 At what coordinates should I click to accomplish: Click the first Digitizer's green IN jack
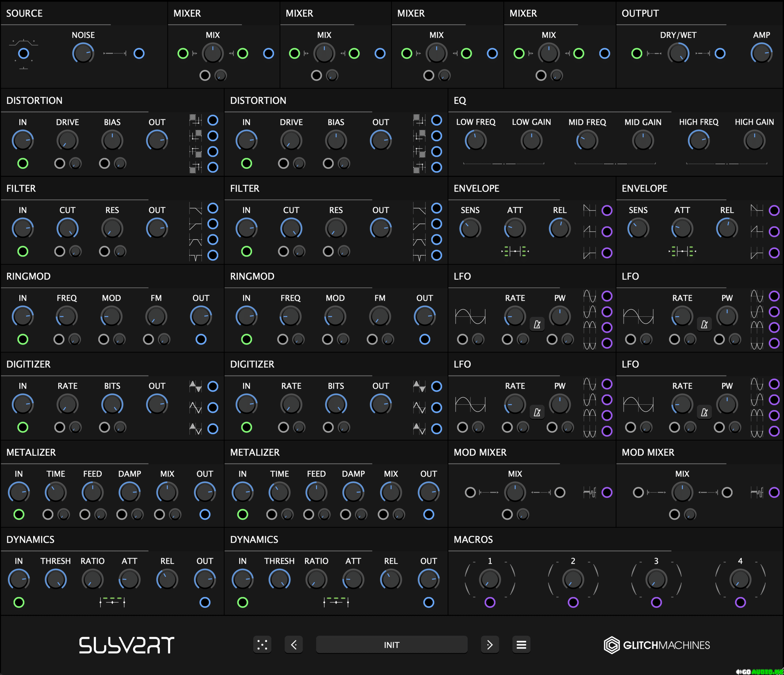[23, 427]
